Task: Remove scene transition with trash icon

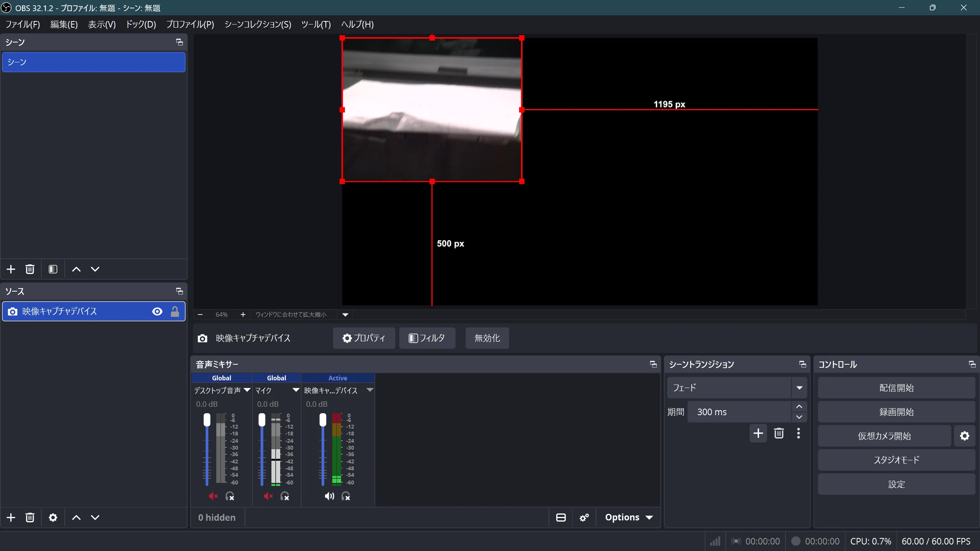Action: coord(779,433)
